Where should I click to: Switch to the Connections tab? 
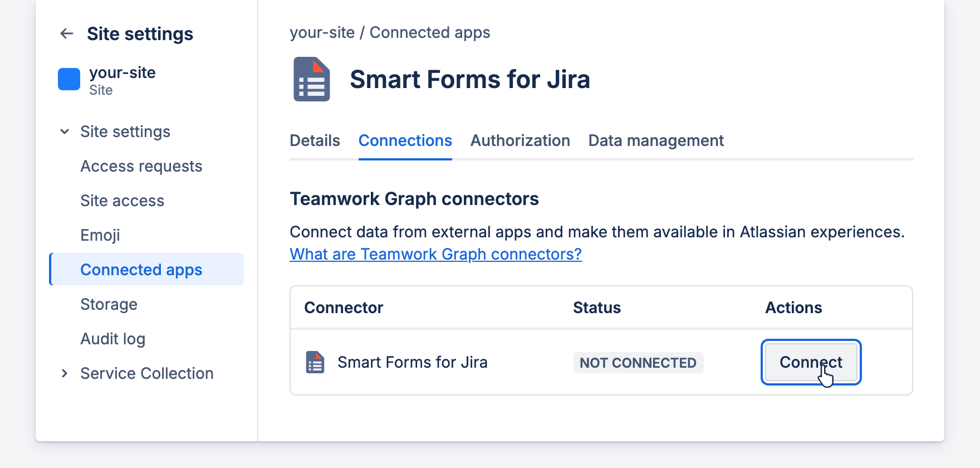[405, 140]
